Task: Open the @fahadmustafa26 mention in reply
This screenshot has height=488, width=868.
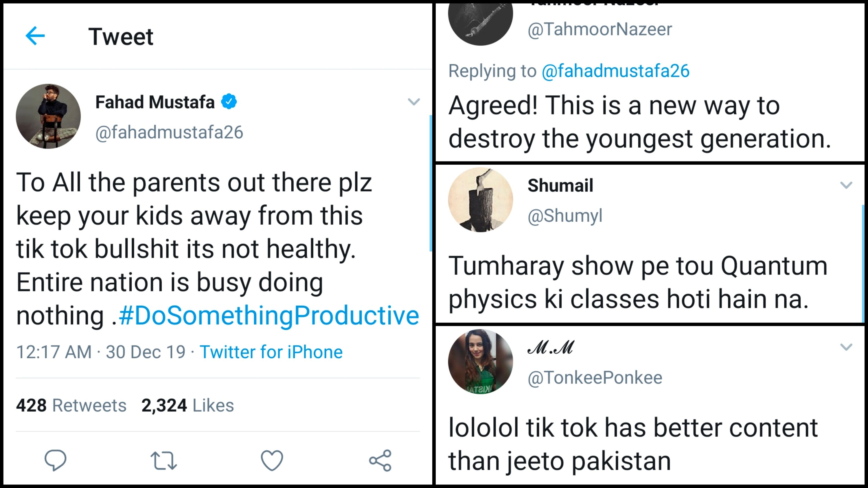Action: tap(616, 71)
